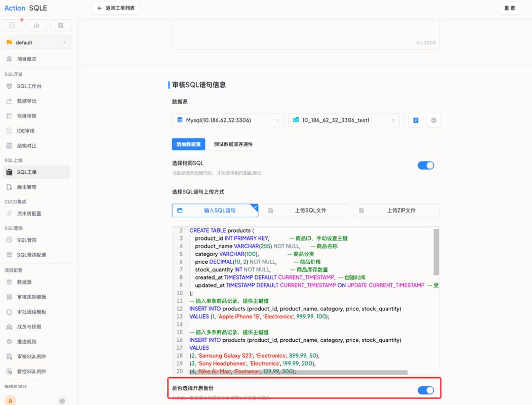Open the Mysql datasource dropdown
Image resolution: width=532 pixels, height=405 pixels.
click(227, 120)
